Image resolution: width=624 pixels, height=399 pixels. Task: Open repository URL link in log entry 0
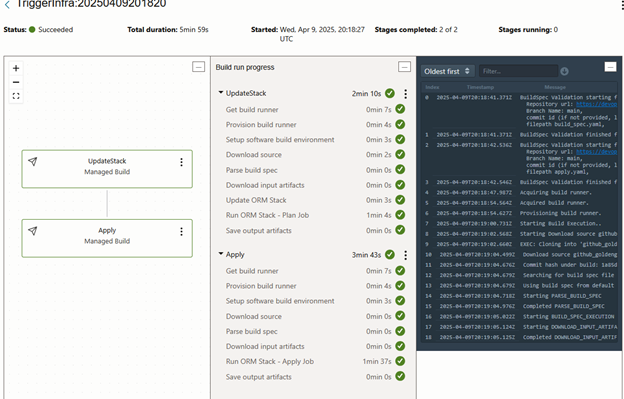click(597, 104)
